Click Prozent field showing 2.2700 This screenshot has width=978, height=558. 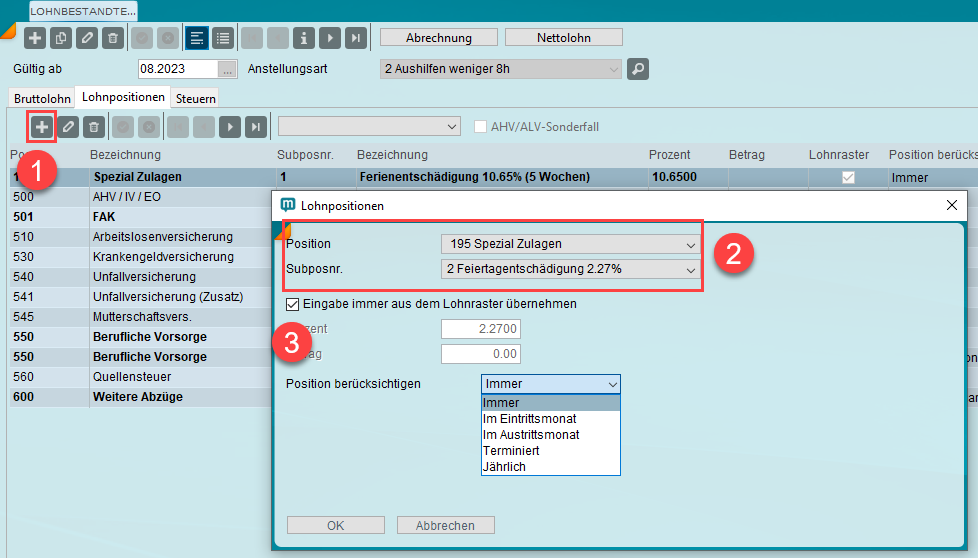pos(481,329)
